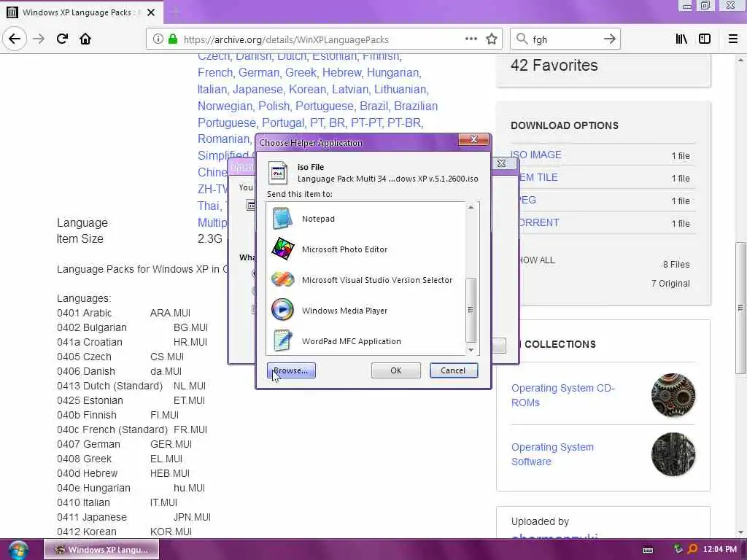Close the background Opening file dialog
The height and width of the screenshot is (560, 747).
click(501, 163)
